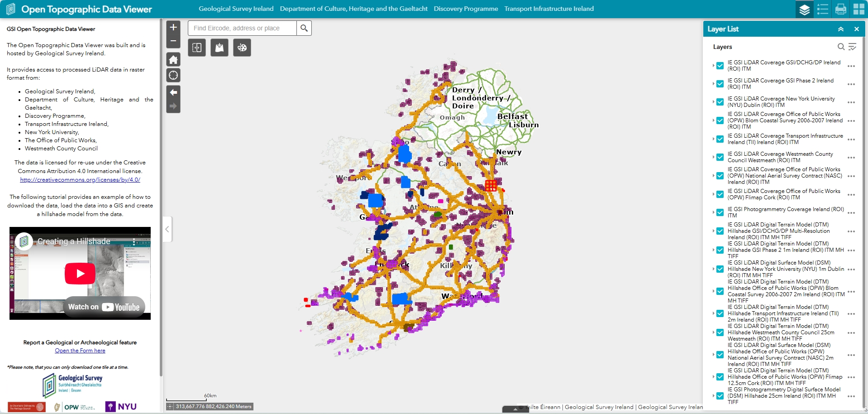868x414 pixels.
Task: Uncheck Transport Infrastructure Ireland coverage layer
Action: point(720,139)
